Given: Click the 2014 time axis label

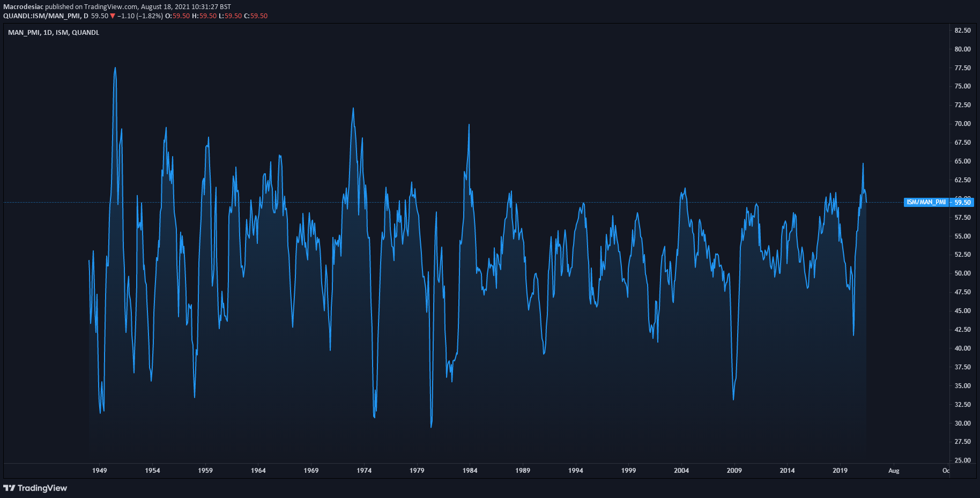Looking at the screenshot, I should pos(787,471).
